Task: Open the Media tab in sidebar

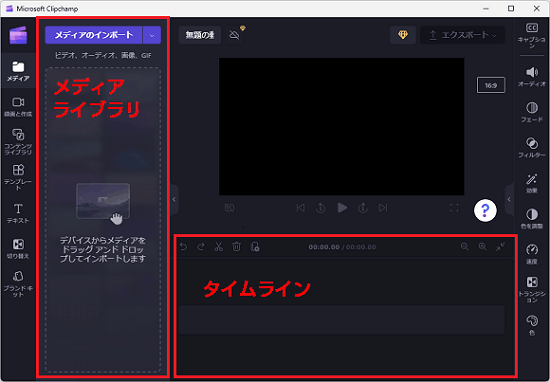Action: [x=18, y=71]
